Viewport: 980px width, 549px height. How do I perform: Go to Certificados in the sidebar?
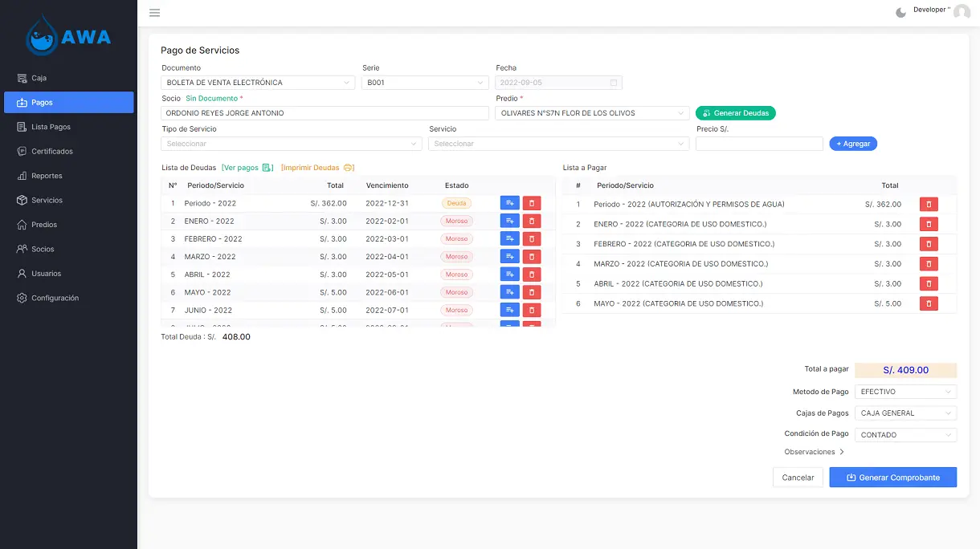(52, 152)
